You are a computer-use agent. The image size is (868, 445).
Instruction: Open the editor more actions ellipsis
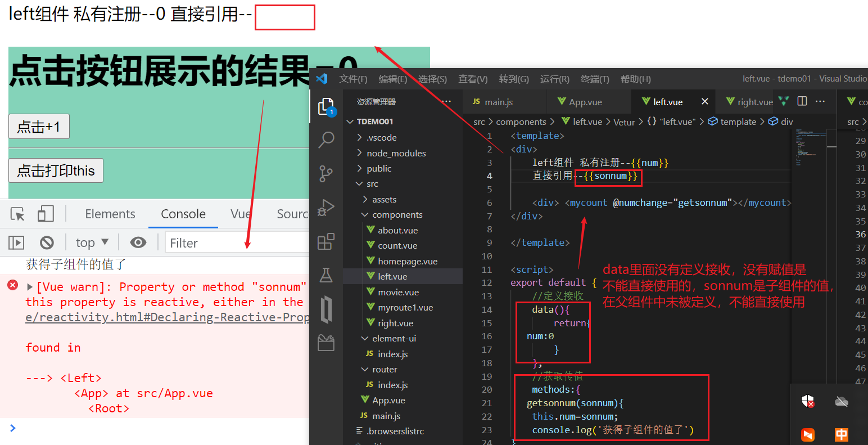coord(820,101)
